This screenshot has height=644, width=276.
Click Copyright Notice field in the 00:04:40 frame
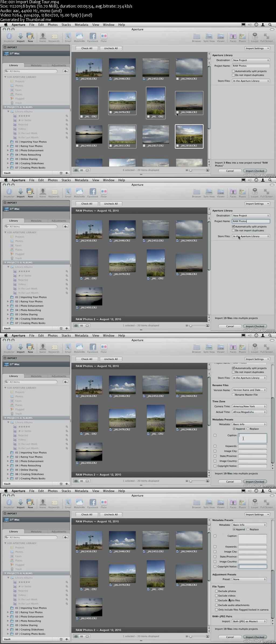[253, 567]
